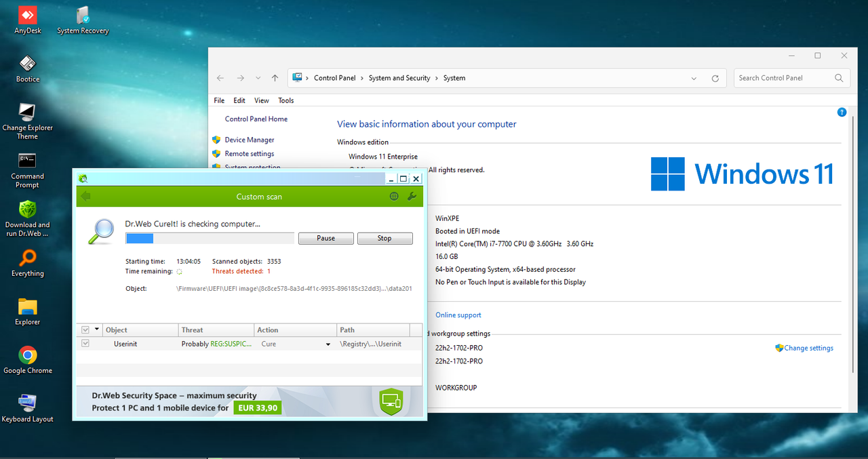Click the Change settings link

click(809, 348)
